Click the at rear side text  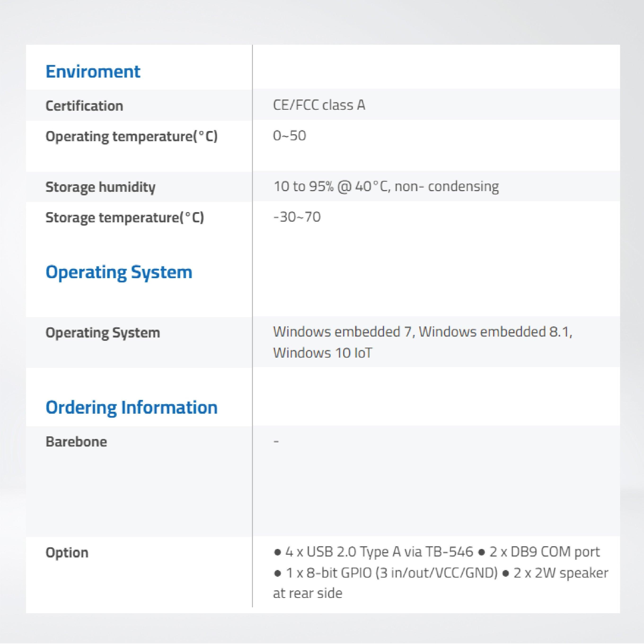[308, 593]
